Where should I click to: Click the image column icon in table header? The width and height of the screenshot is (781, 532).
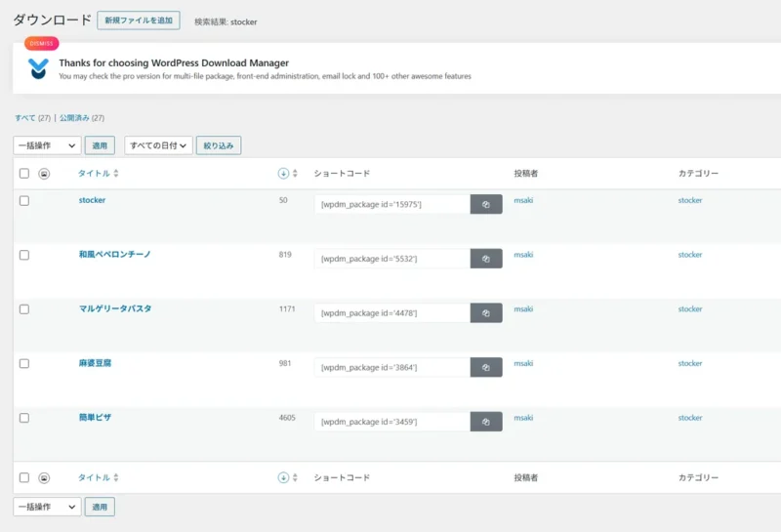click(44, 174)
